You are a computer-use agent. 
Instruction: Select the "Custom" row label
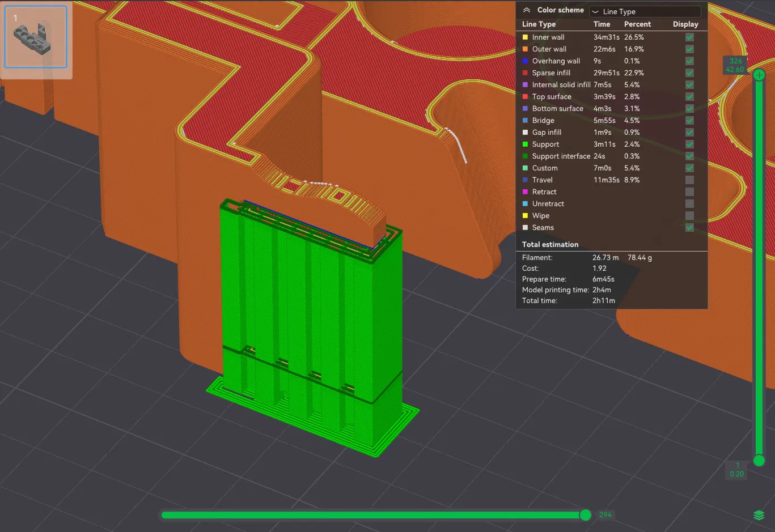coord(545,168)
